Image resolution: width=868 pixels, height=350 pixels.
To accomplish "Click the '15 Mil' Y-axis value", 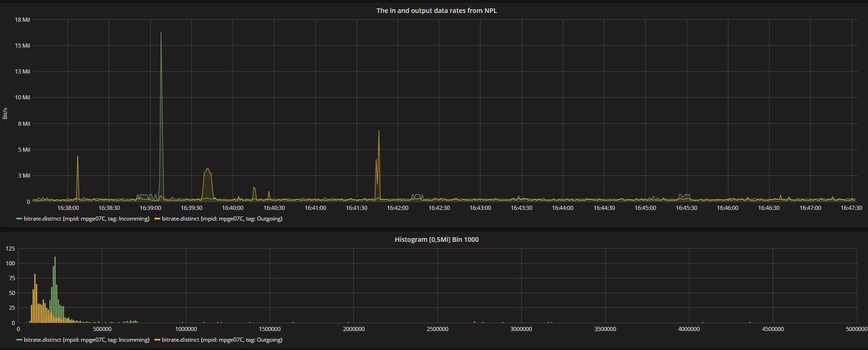I will pyautogui.click(x=22, y=46).
